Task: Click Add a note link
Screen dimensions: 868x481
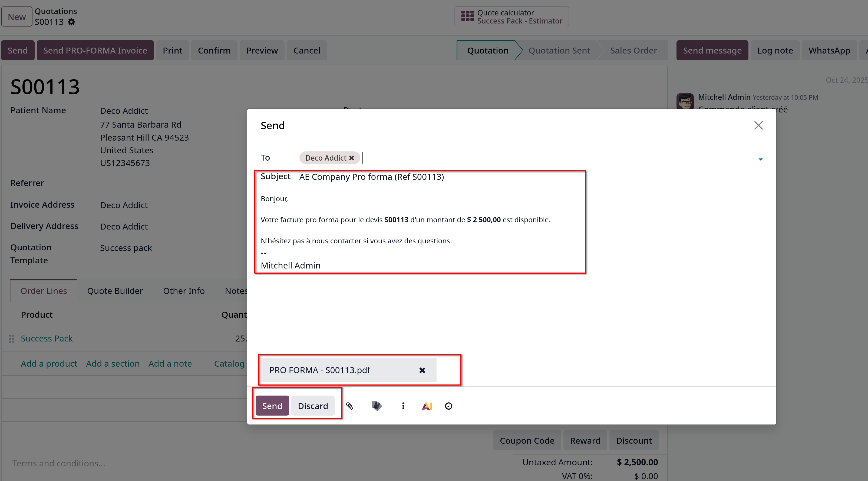Action: coord(170,363)
